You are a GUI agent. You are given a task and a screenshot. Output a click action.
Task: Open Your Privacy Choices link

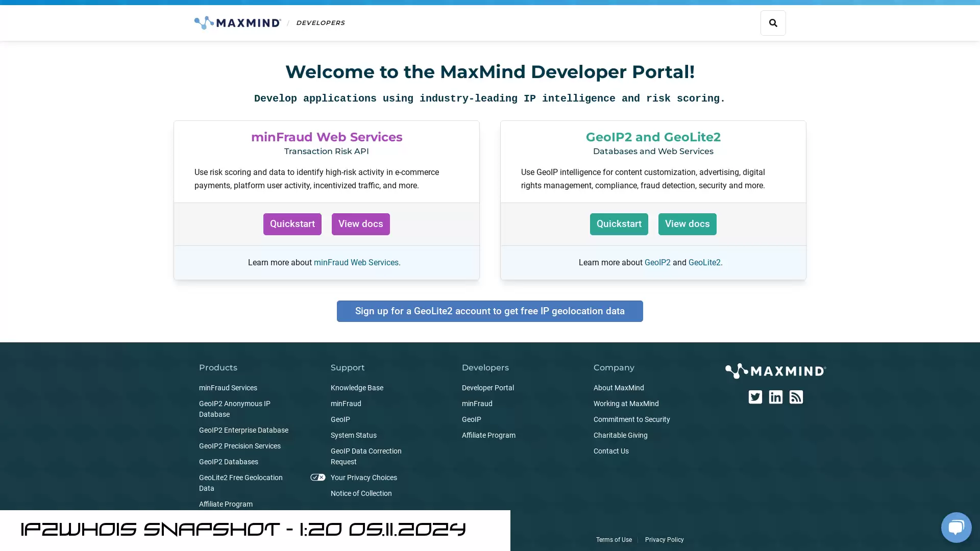point(363,478)
